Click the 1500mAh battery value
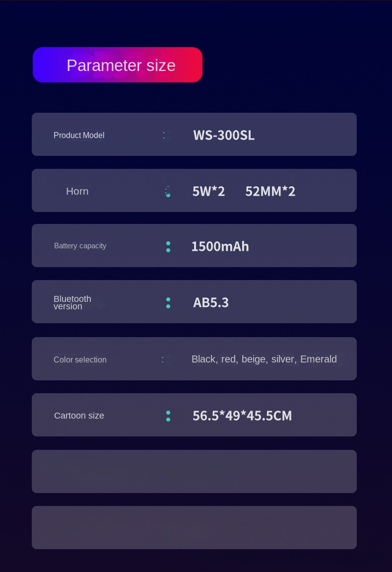The height and width of the screenshot is (572, 392). tap(220, 246)
